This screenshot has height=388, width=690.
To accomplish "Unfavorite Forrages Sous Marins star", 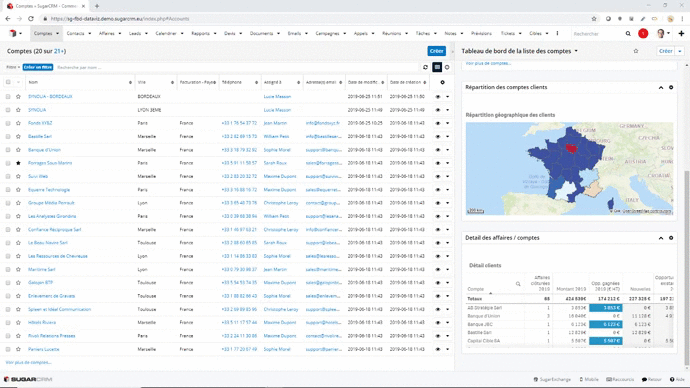I will point(18,163).
